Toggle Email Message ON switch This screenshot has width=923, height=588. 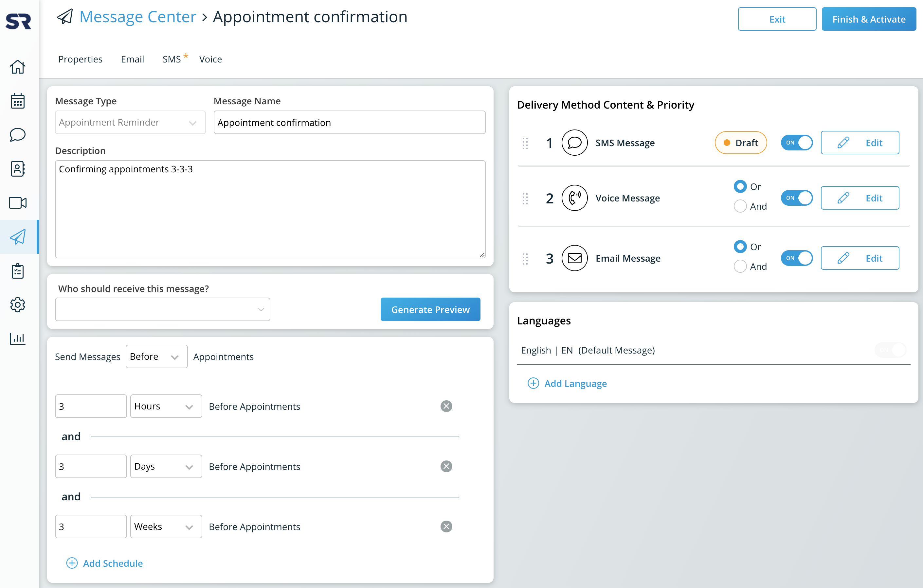(x=797, y=258)
